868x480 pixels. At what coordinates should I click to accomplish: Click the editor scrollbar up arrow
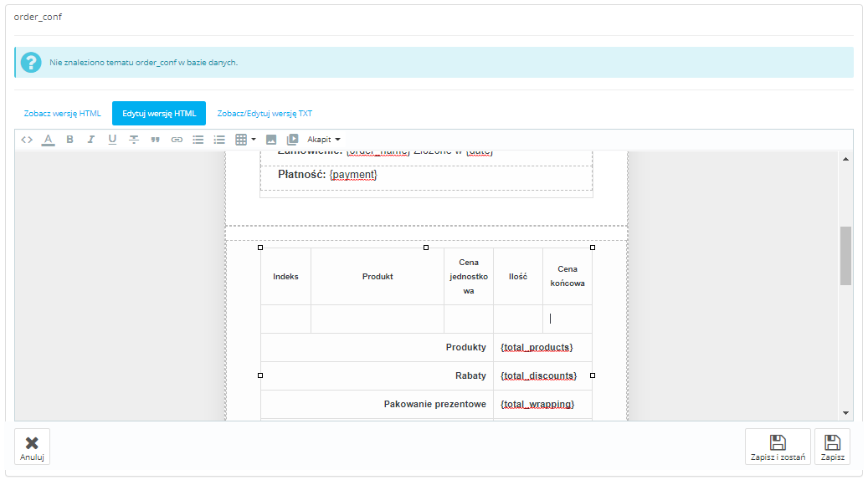[845, 159]
